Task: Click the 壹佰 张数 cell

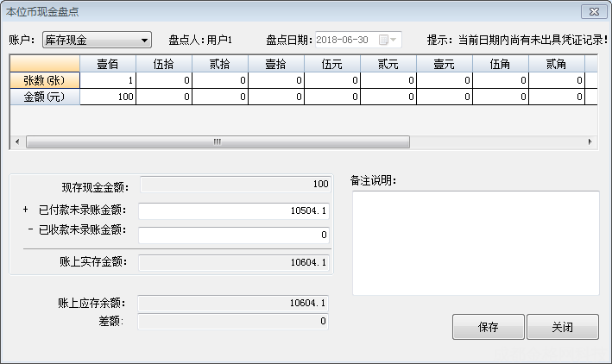Action: coord(108,80)
